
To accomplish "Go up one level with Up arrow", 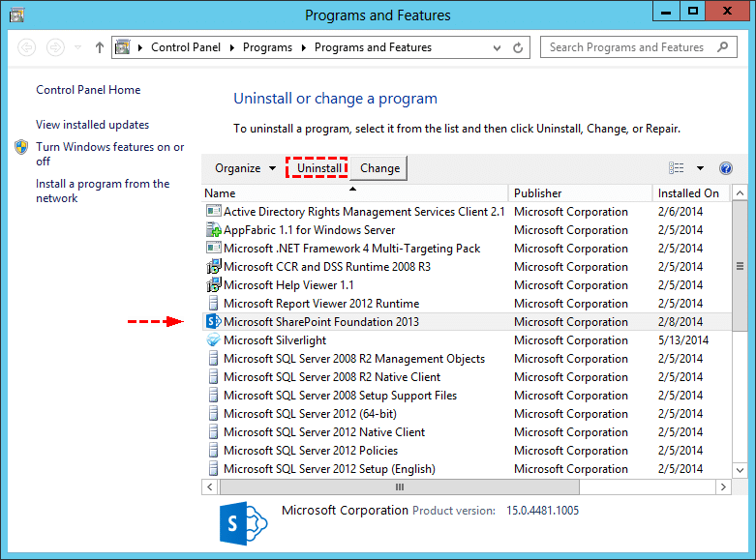I will pos(100,47).
